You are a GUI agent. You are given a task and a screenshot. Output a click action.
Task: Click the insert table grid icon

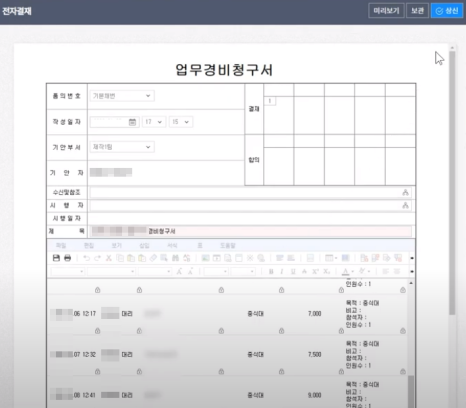click(x=329, y=258)
